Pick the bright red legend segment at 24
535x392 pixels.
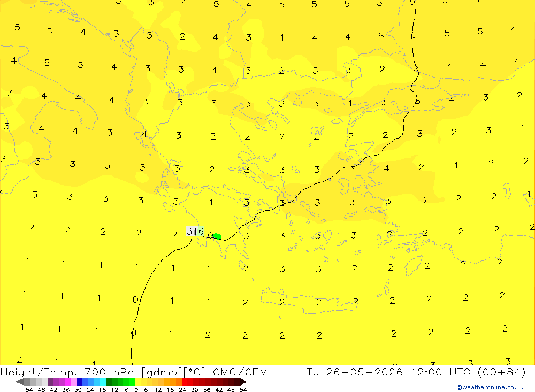(x=185, y=381)
